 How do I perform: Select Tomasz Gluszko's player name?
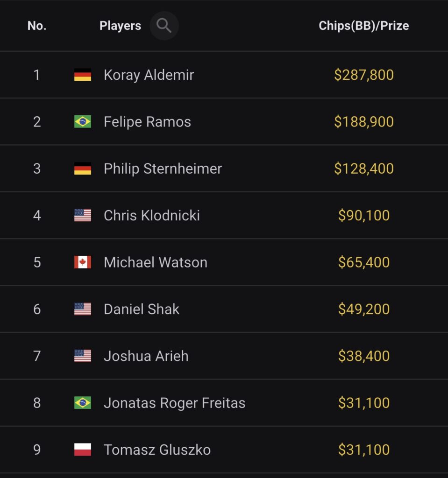(157, 450)
